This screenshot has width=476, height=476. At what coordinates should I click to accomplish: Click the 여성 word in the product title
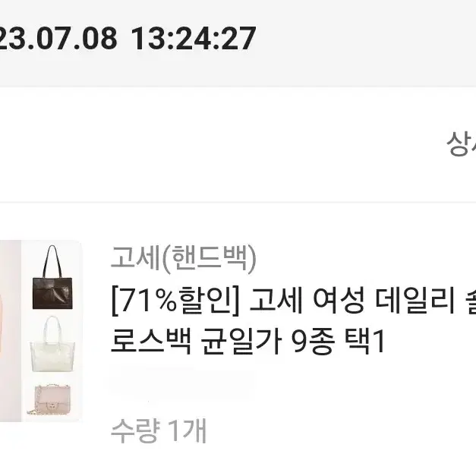coord(338,301)
